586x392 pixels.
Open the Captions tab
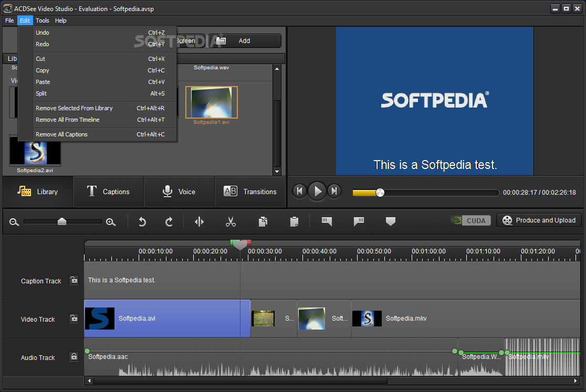coord(108,192)
